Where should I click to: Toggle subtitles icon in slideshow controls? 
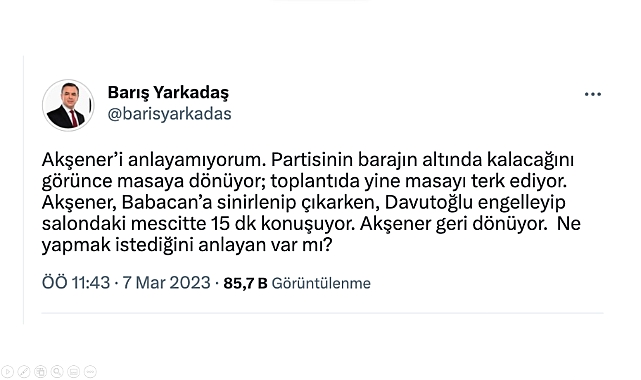click(74, 371)
